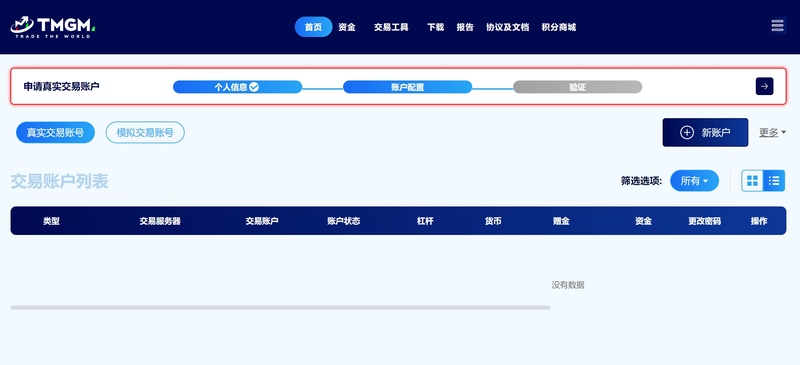Click the 账户配置 step
The width and height of the screenshot is (800, 365).
click(407, 87)
